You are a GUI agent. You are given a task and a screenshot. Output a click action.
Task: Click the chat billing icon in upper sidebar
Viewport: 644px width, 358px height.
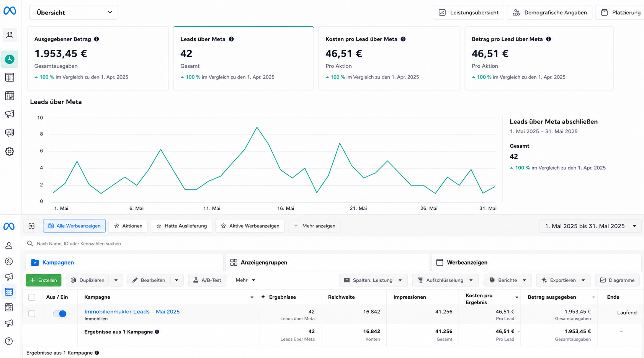coord(10,132)
